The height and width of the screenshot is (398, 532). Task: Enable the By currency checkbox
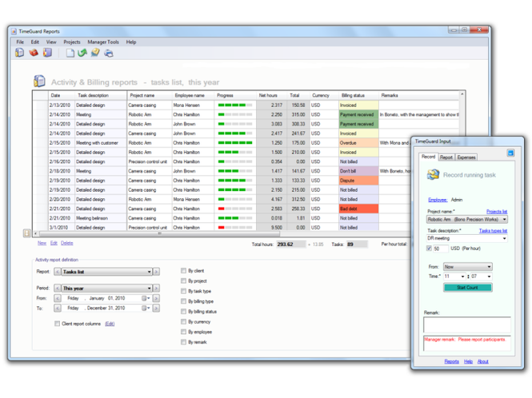tap(183, 321)
